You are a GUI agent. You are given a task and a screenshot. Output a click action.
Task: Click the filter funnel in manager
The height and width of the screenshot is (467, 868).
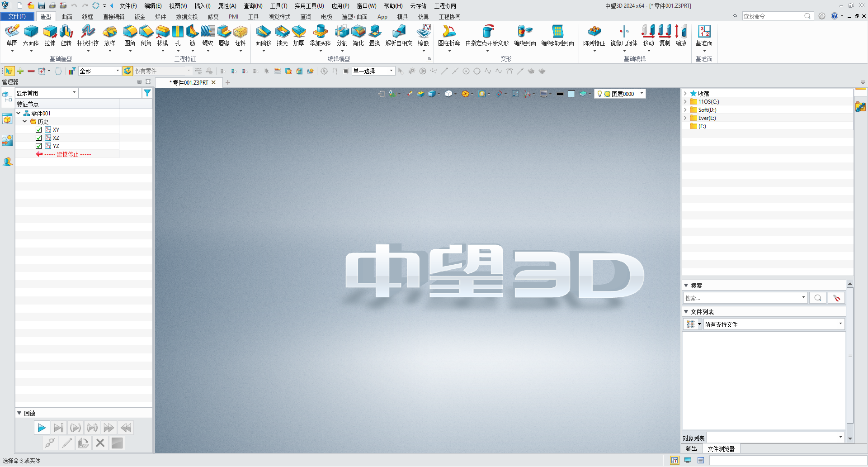click(147, 93)
